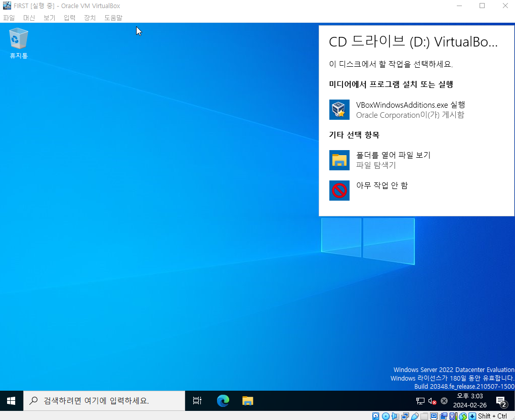515x420 pixels.
Task: Click the VirtualBox mouse integration status icon
Action: [x=463, y=416]
